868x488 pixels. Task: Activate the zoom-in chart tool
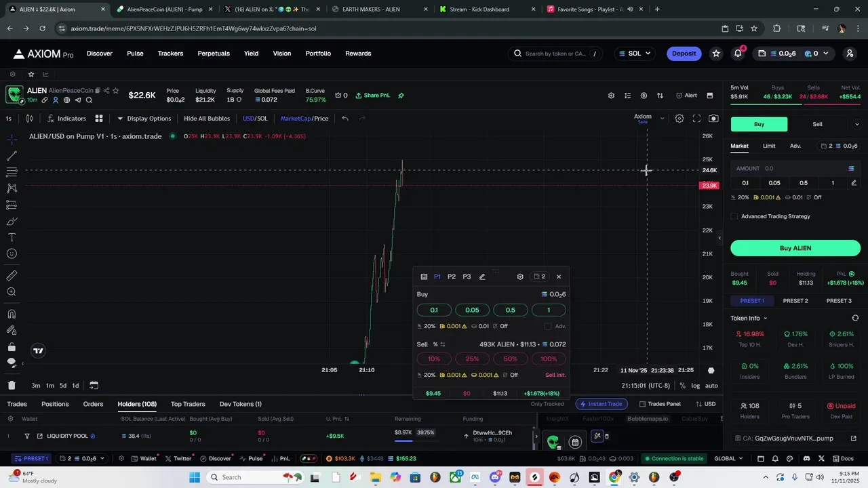[x=12, y=292]
